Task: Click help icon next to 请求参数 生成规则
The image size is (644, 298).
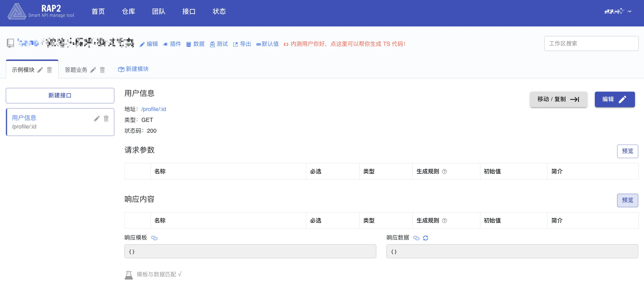Action: pos(444,171)
